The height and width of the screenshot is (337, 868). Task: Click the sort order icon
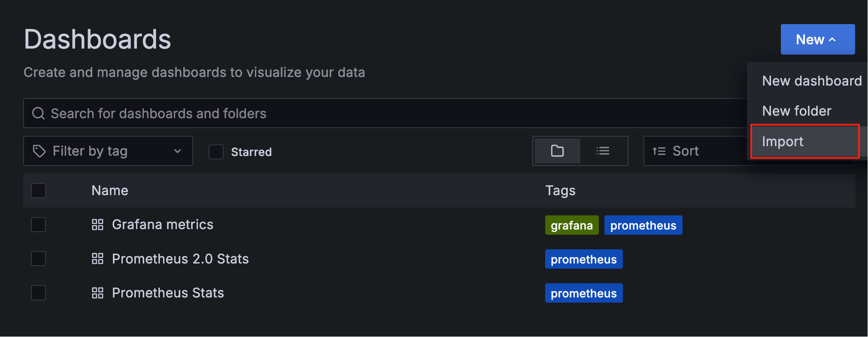pos(659,151)
